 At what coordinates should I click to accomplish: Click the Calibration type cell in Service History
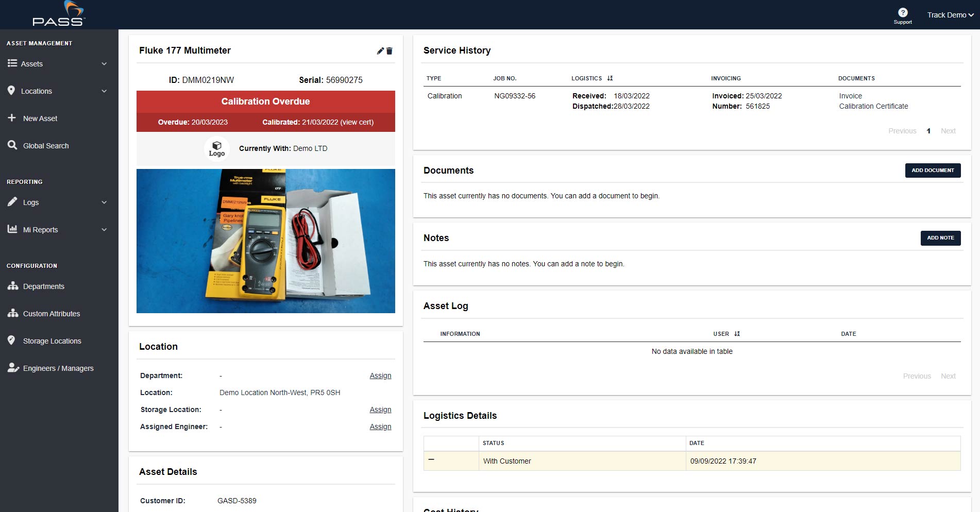[x=445, y=96]
